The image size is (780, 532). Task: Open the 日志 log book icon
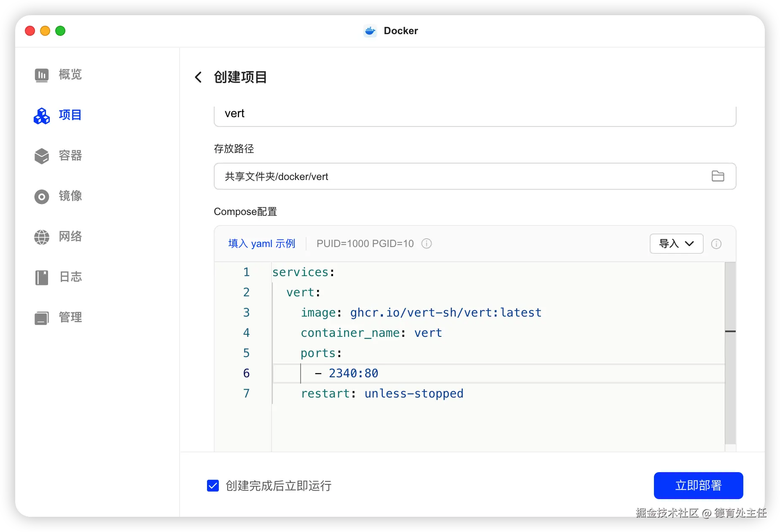(x=41, y=277)
